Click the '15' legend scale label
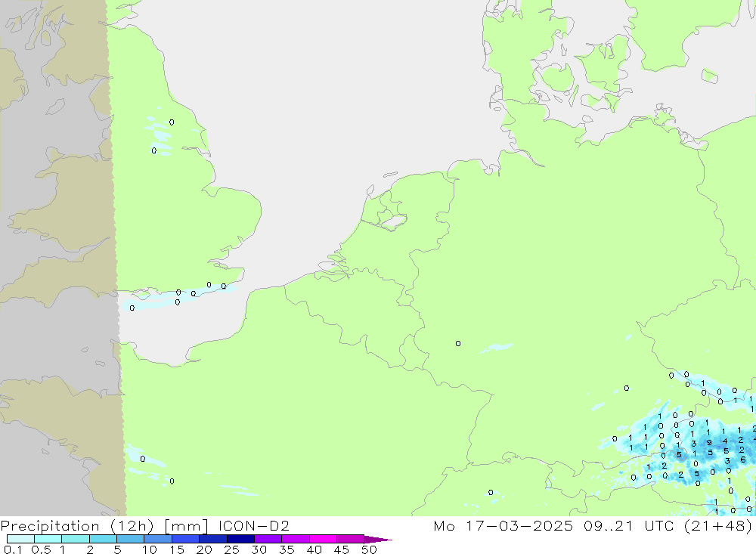 176,549
